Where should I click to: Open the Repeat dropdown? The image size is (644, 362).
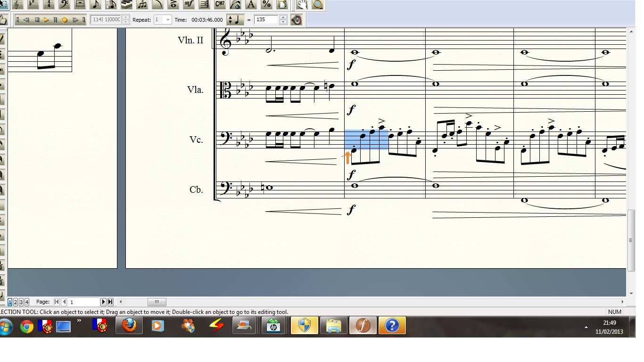pos(168,20)
